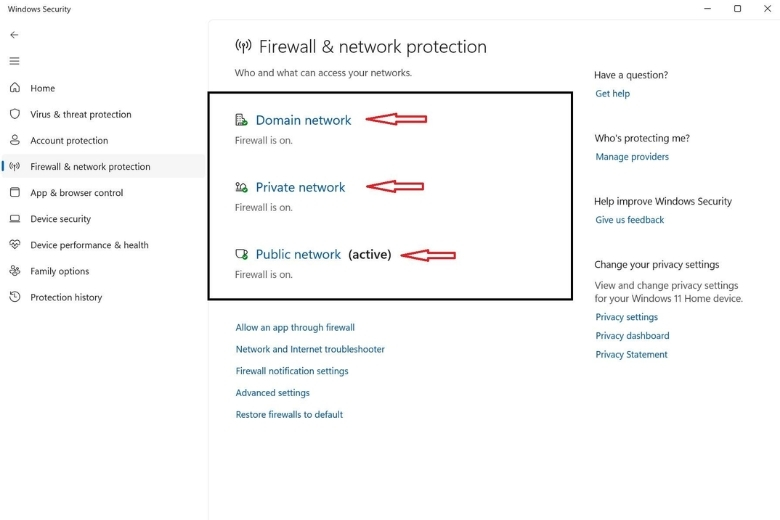
Task: Open Private network firewall settings
Action: click(300, 187)
